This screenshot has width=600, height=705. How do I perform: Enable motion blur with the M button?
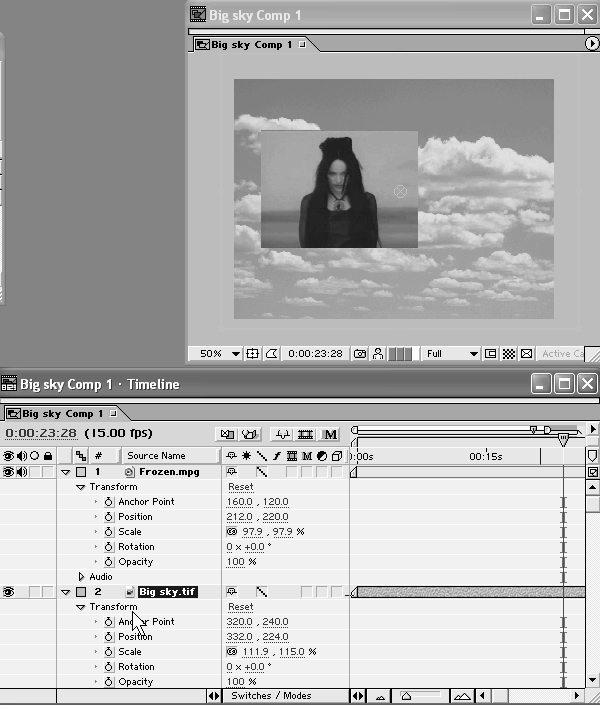330,434
